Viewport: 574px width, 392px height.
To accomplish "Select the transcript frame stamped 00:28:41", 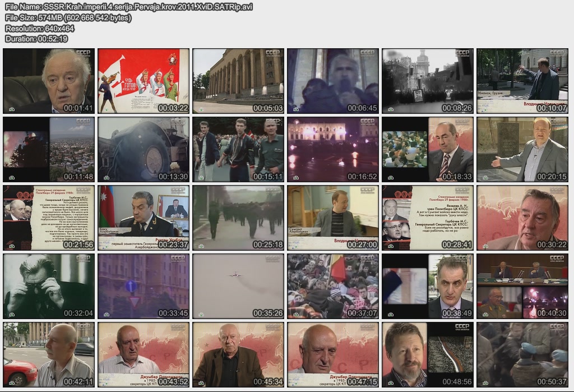I will click(x=428, y=218).
